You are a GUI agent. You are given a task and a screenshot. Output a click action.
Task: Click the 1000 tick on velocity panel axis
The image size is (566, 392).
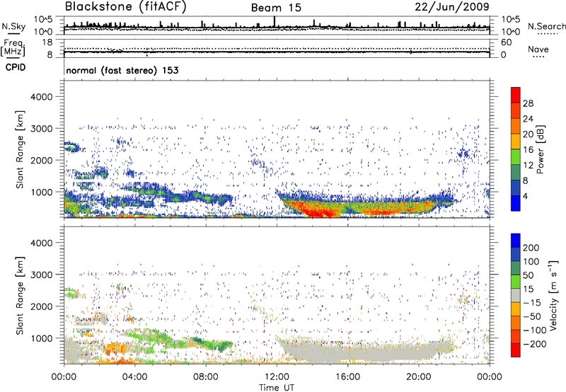coord(41,338)
